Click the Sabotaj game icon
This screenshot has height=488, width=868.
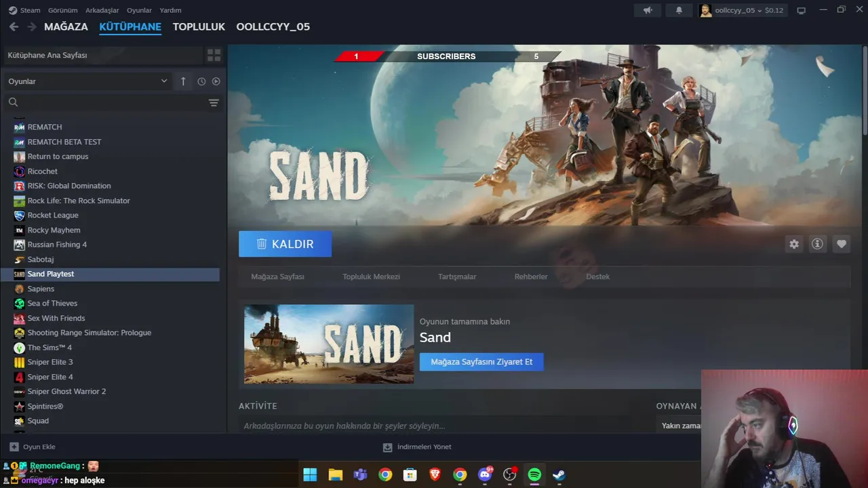(20, 260)
